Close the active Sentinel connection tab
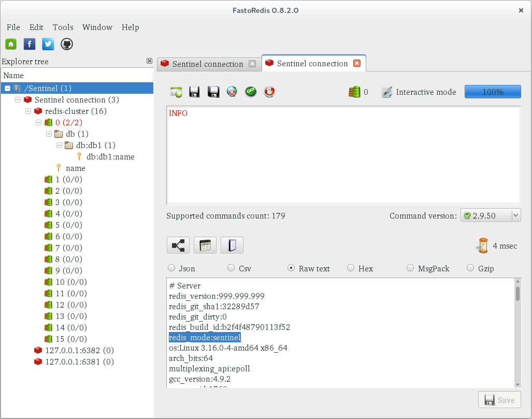The width and height of the screenshot is (532, 419). coord(357,63)
